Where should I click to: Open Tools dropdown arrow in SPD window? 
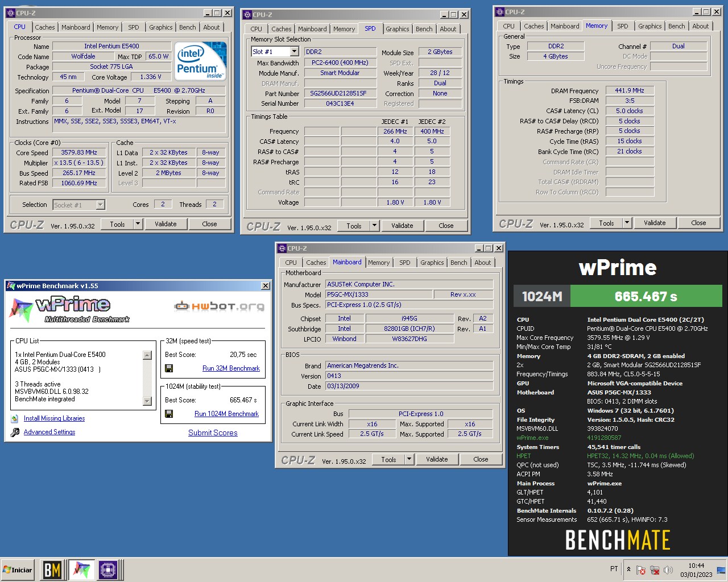tap(374, 226)
